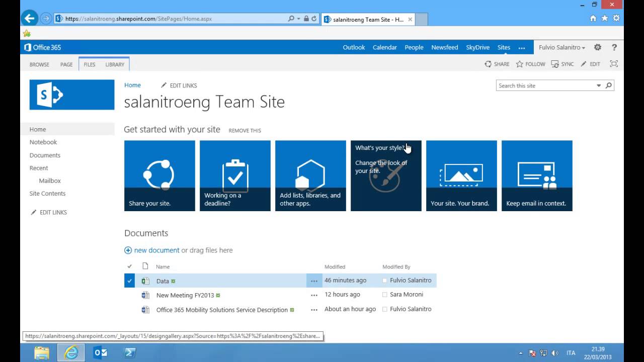
Task: Open the search scope dropdown arrow
Action: coord(599,85)
